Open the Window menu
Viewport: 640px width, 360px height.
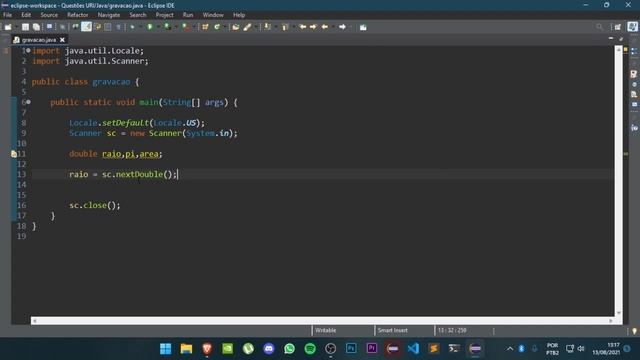pyautogui.click(x=213, y=15)
